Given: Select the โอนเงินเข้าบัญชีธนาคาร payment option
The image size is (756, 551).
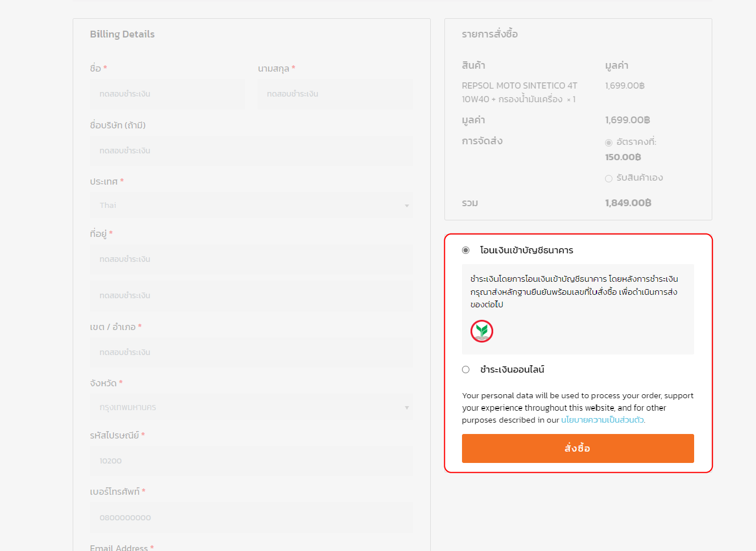Looking at the screenshot, I should pyautogui.click(x=465, y=250).
